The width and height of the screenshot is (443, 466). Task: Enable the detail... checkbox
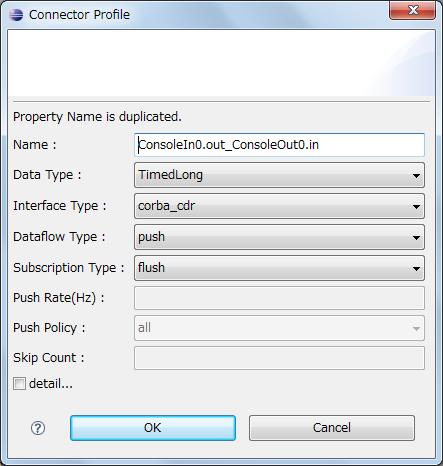[19, 383]
